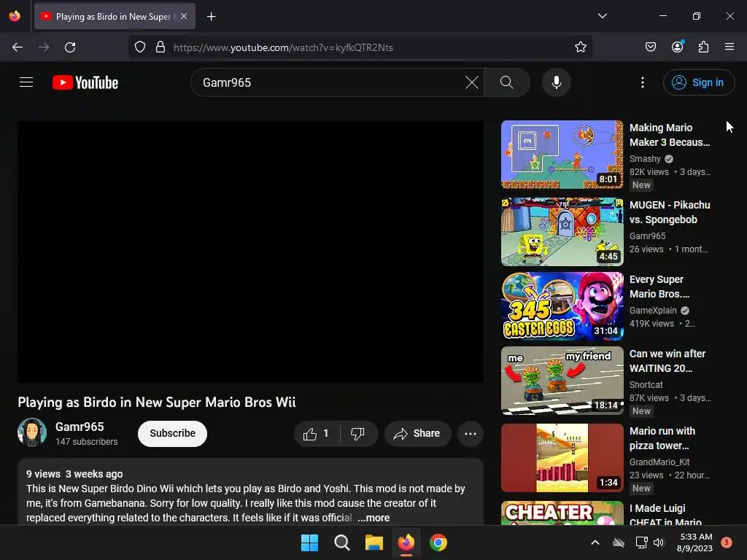747x560 pixels.
Task: Open the CHEATER Luigi video thumbnail
Action: 562,513
